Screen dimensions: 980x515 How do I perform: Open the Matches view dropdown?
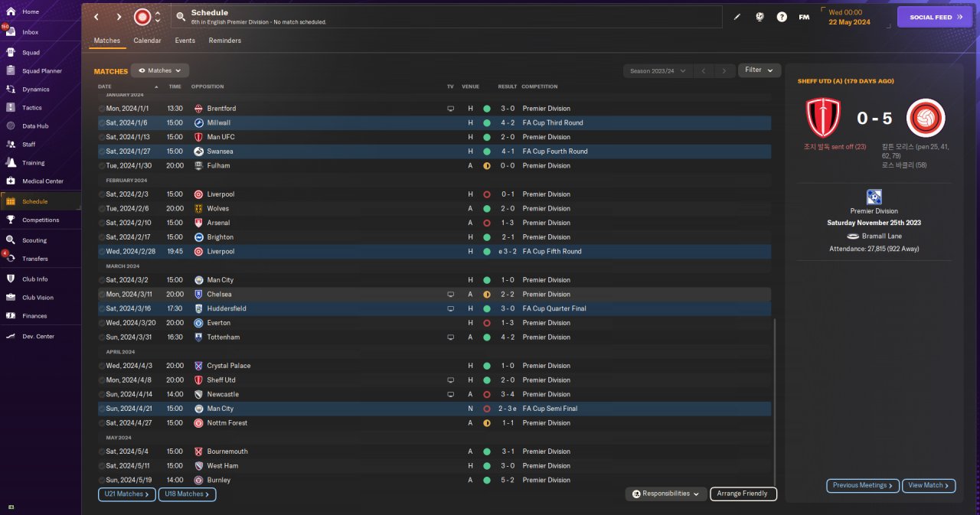[x=160, y=70]
